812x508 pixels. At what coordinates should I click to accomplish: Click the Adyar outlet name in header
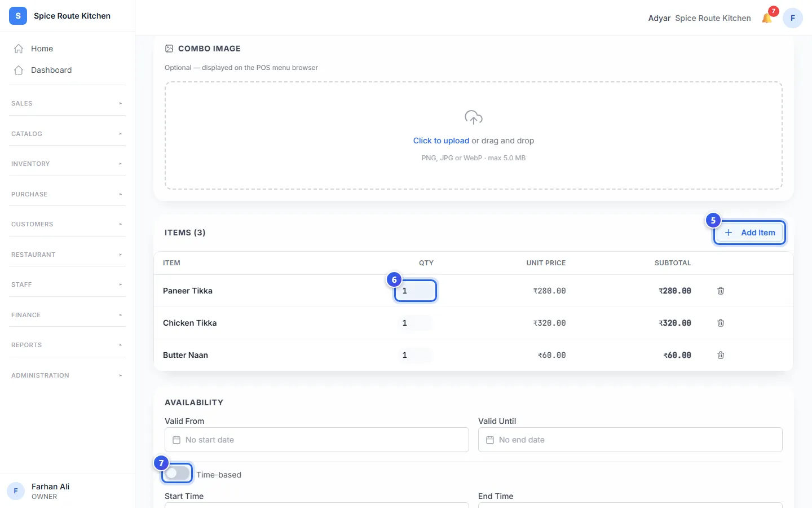point(659,18)
